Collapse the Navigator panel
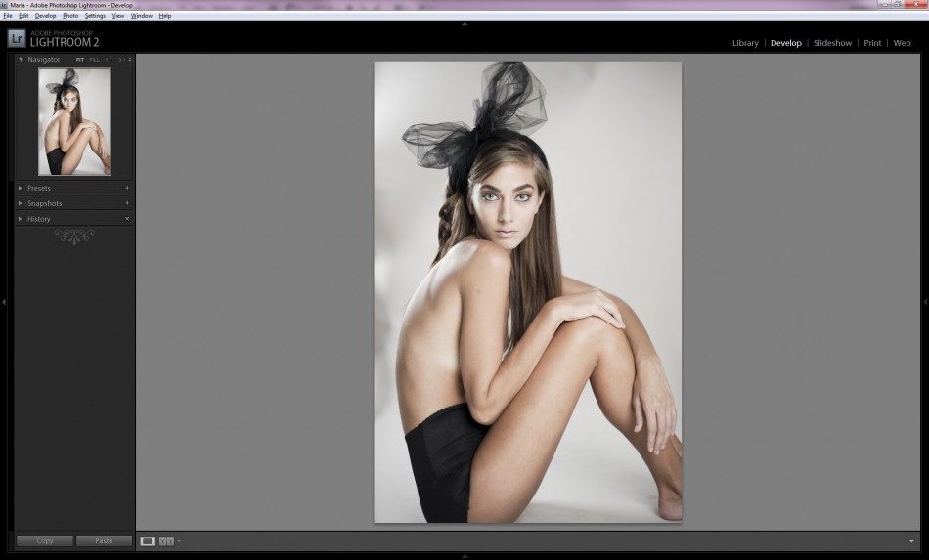Image resolution: width=929 pixels, height=560 pixels. pos(22,60)
